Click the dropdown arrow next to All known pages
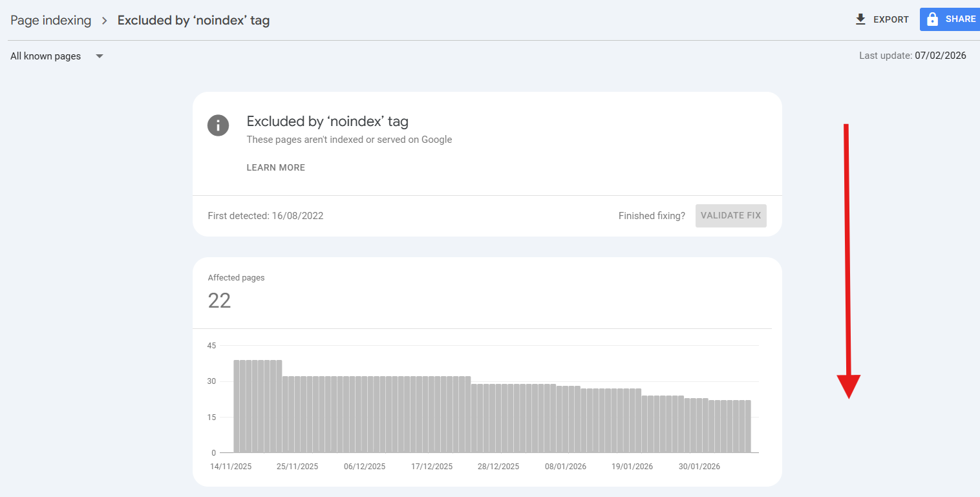This screenshot has width=980, height=497. tap(99, 56)
